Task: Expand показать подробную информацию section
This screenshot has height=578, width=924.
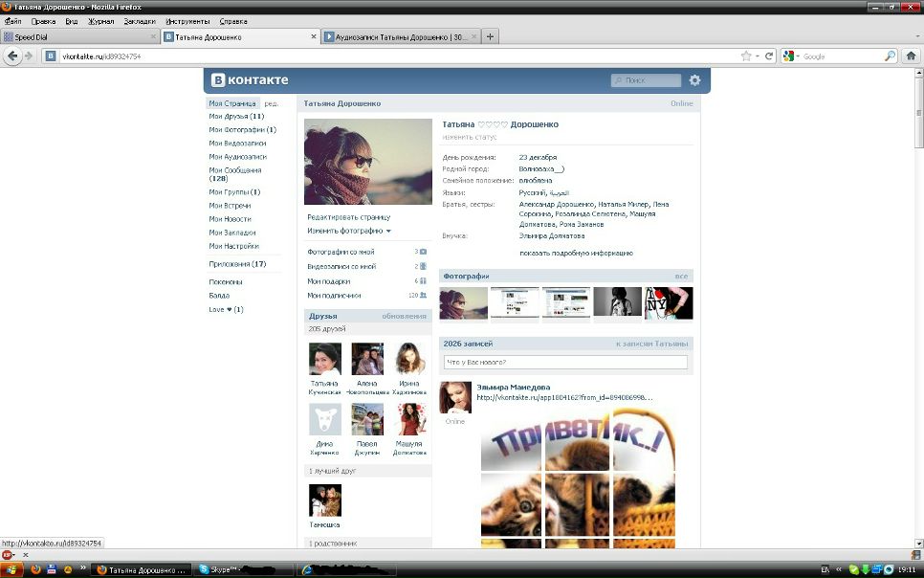Action: tap(576, 253)
